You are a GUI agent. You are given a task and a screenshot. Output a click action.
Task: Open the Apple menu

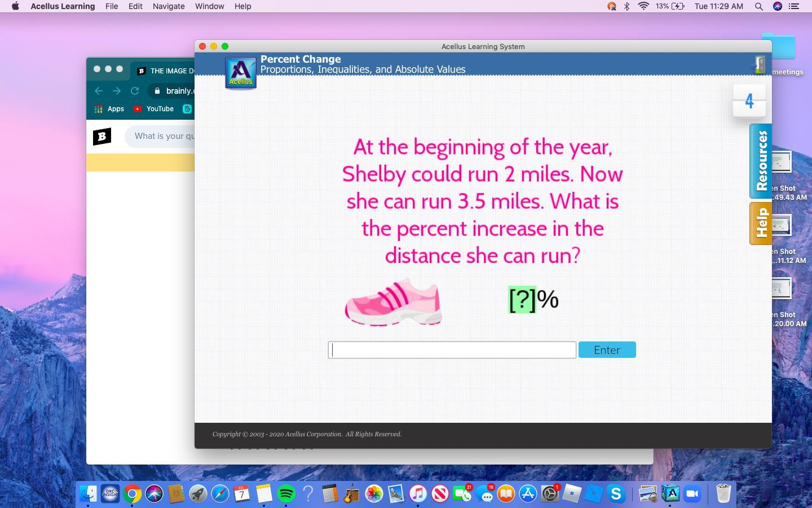tap(15, 6)
